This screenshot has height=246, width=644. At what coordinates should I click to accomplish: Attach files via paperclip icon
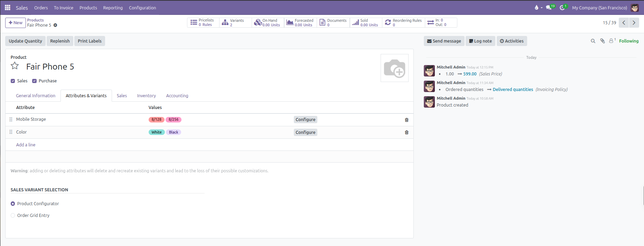[x=603, y=41]
